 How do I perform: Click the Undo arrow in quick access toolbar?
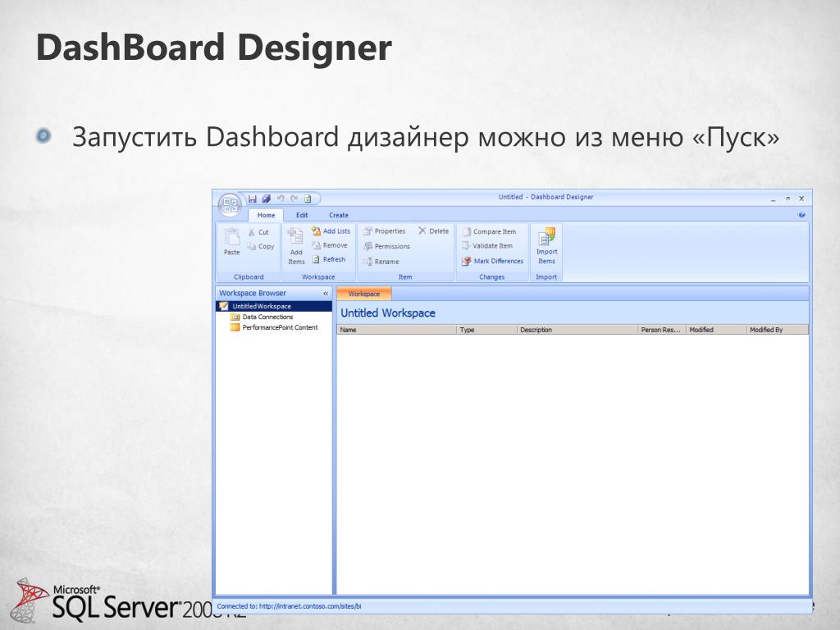281,199
